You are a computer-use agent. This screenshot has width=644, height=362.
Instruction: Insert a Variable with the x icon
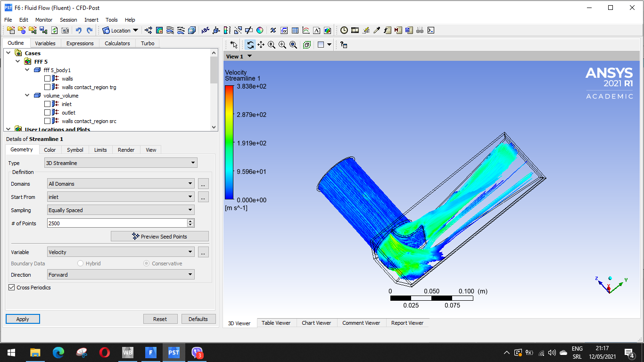(x=273, y=30)
